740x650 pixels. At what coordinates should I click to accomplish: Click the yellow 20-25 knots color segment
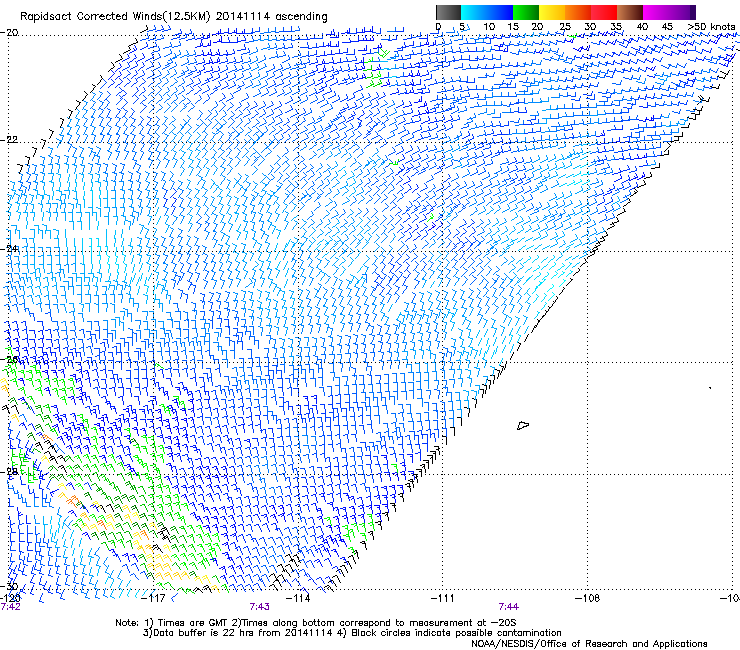pos(552,12)
